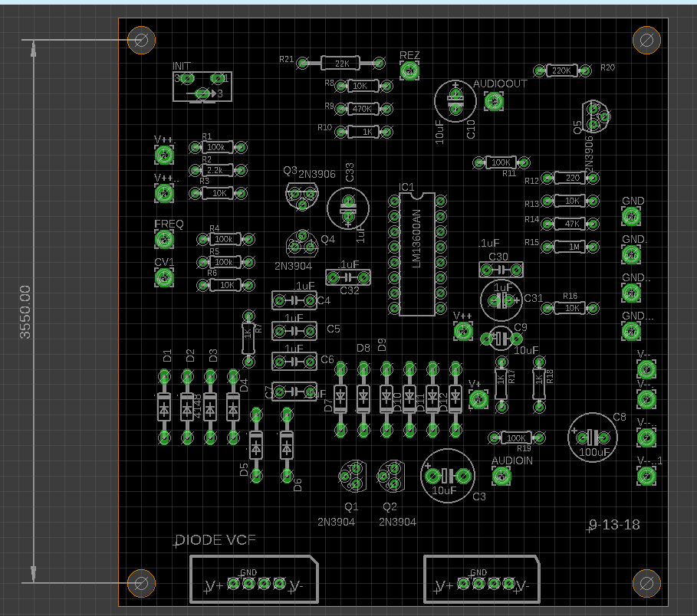Pick the C8 100uF capacitor footprint
Screen dimensions: 697x616
tap(593, 437)
